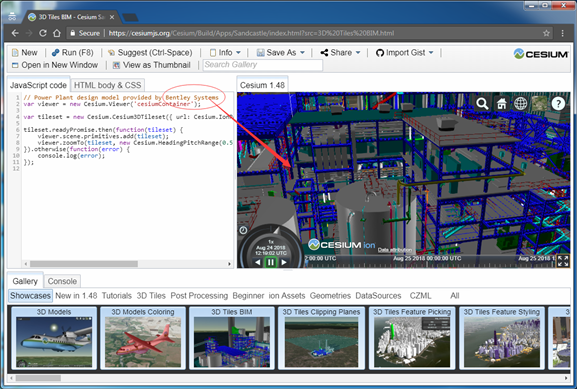Focus the Search Gallery field
This screenshot has height=389, width=577.
point(263,65)
